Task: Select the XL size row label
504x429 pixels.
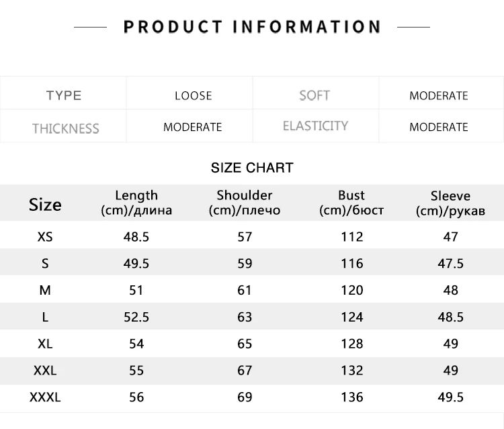Action: click(x=45, y=344)
